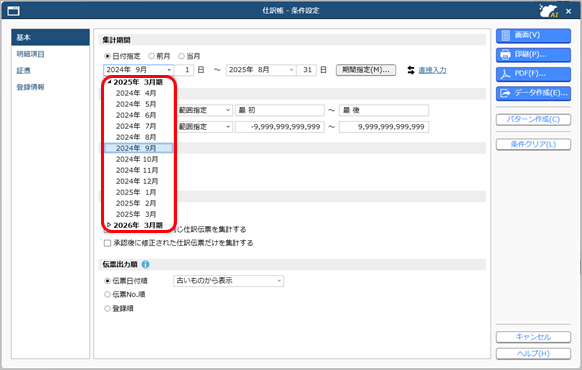Select the 伝票日付順 radio button
This screenshot has height=370, width=582.
(x=107, y=281)
